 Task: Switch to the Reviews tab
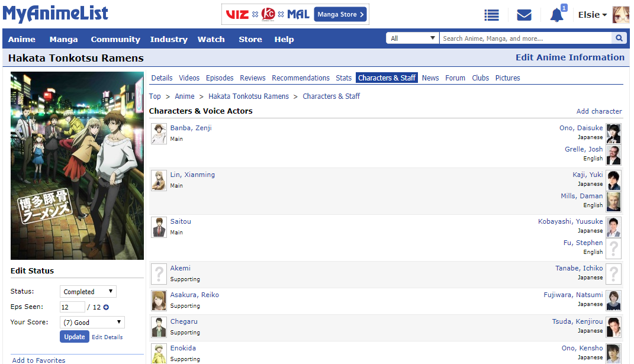[x=253, y=78]
